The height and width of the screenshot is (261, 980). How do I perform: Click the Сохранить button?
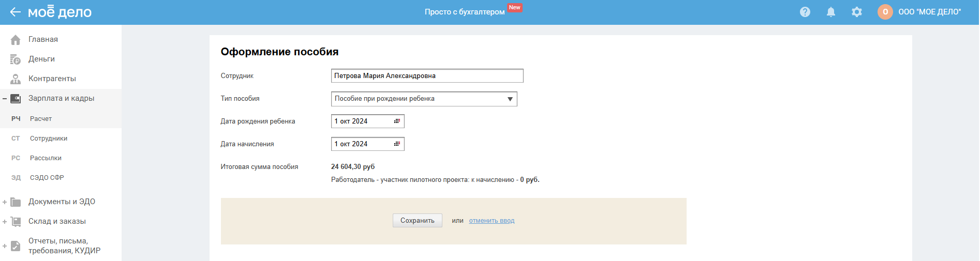tap(417, 221)
